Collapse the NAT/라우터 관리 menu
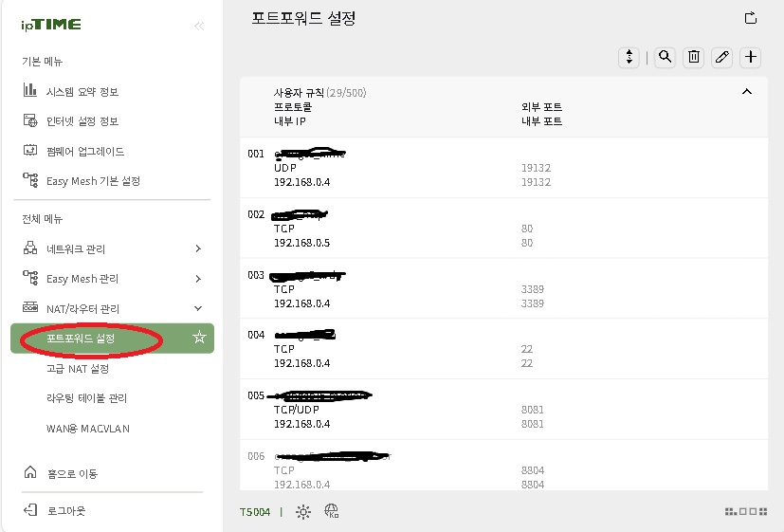This screenshot has width=784, height=532. 198,308
